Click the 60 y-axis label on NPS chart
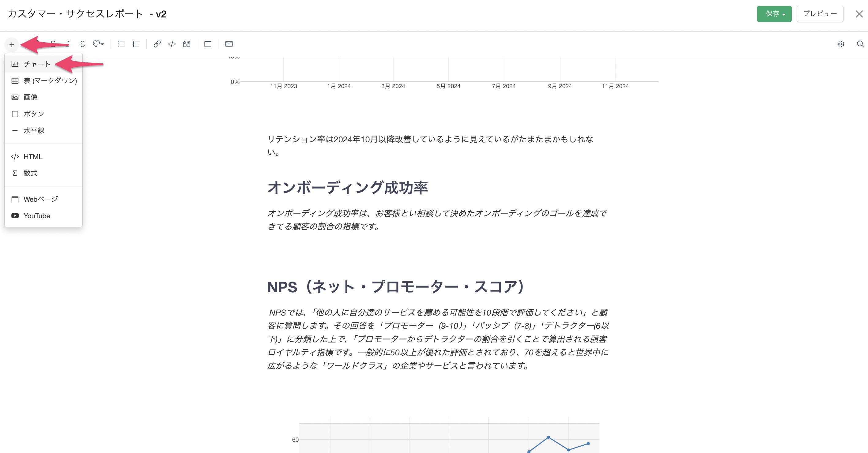The height and width of the screenshot is (453, 868). (x=295, y=440)
